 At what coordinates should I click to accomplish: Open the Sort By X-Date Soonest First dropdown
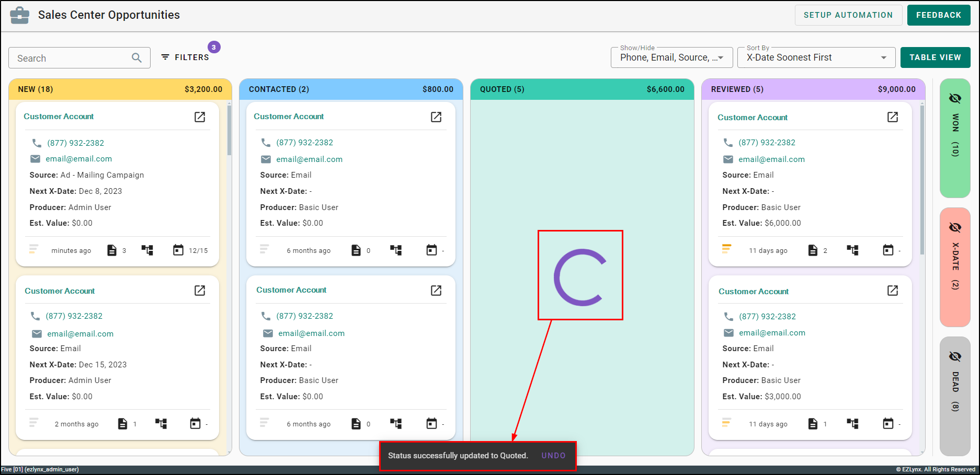coord(816,57)
